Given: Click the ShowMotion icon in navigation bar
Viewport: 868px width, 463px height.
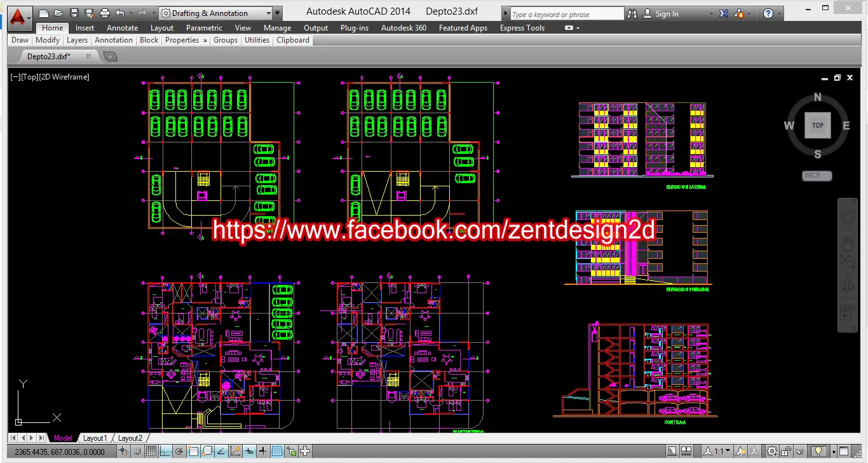Looking at the screenshot, I should [847, 312].
